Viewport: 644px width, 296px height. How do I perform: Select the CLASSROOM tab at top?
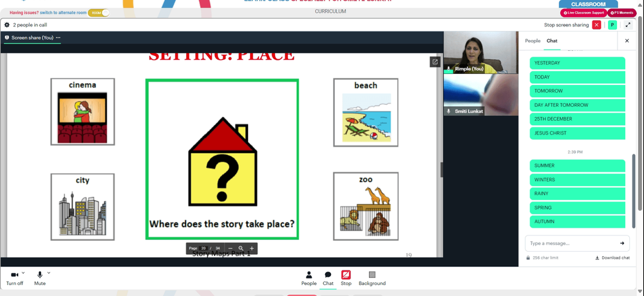click(588, 4)
